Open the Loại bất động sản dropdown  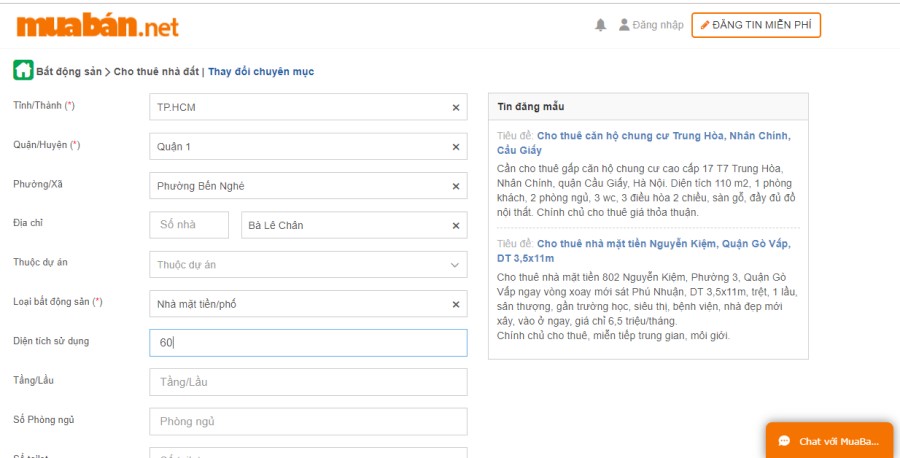coord(308,304)
